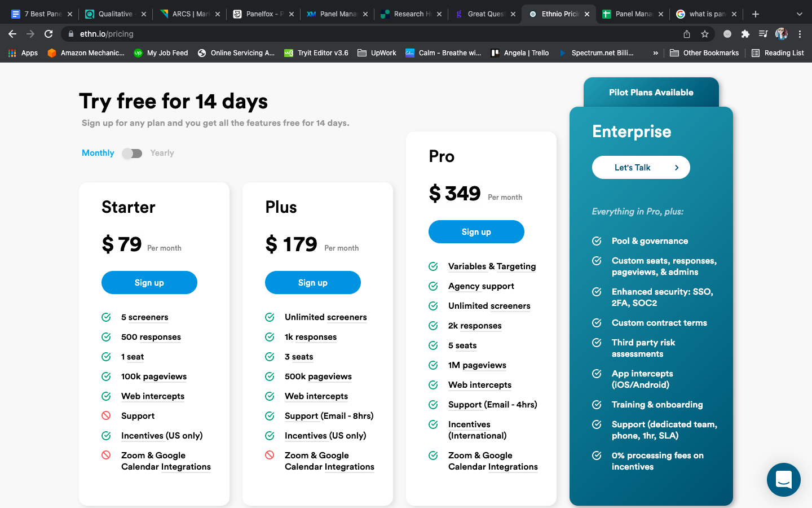Click the ethn.io/pricing address bar
Image resolution: width=812 pixels, height=508 pixels.
338,34
